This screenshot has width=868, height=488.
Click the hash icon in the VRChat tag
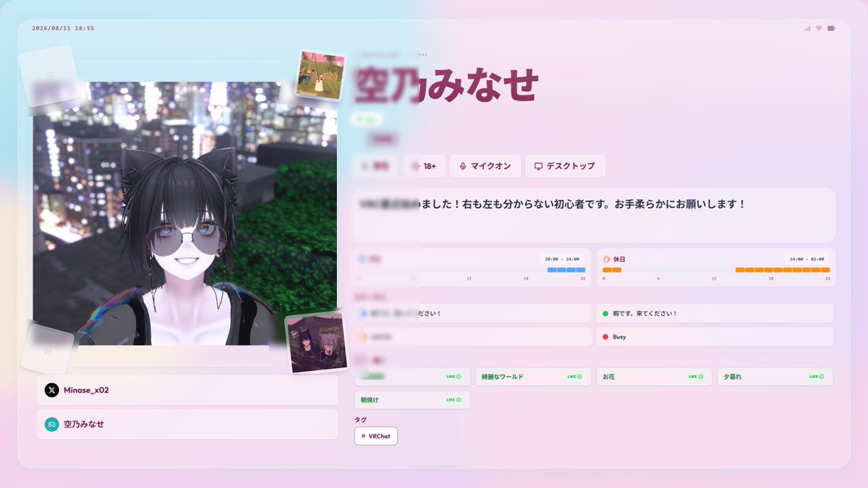click(363, 436)
